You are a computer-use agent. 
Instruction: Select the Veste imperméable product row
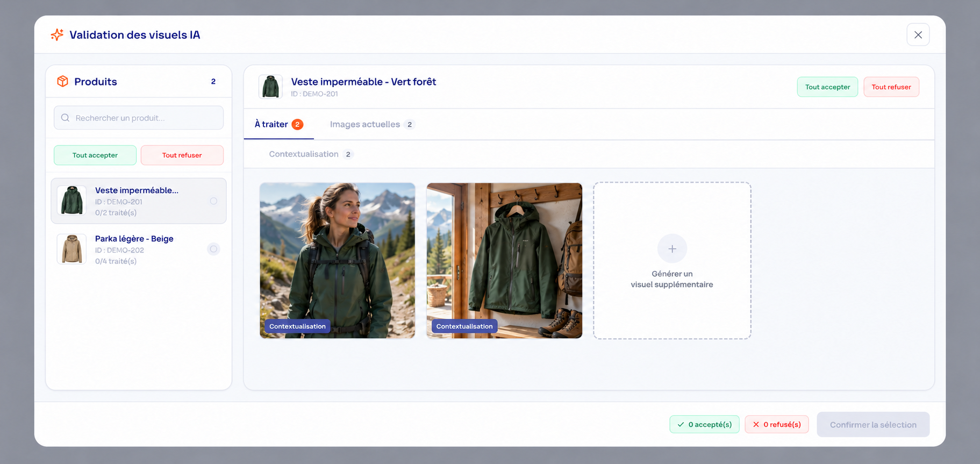[139, 201]
